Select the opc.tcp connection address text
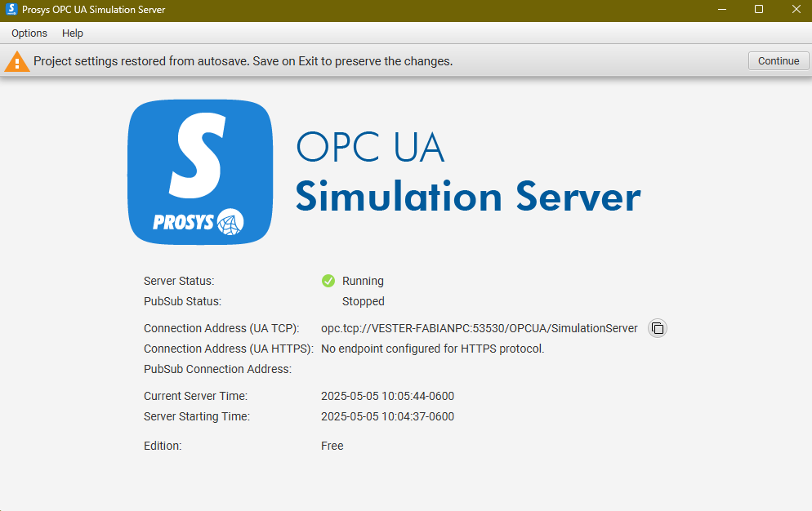 click(479, 328)
